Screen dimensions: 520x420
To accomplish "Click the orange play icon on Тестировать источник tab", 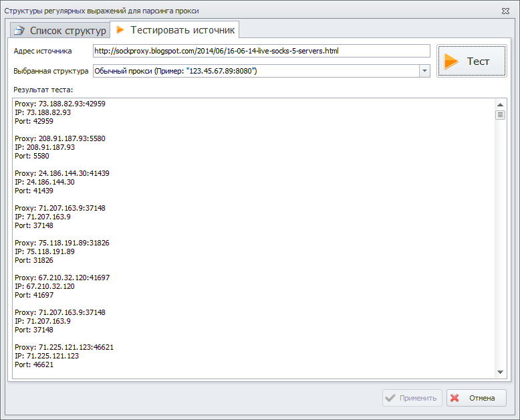I will [x=120, y=30].
